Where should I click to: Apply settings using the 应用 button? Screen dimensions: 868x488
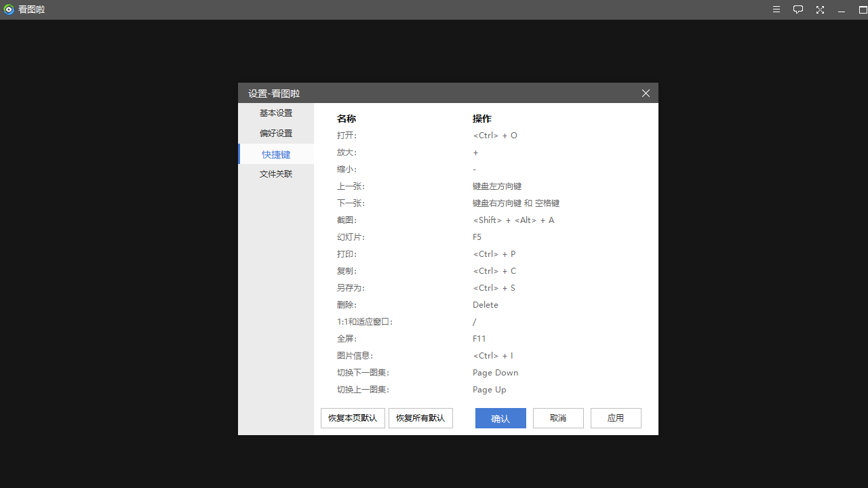(616, 418)
